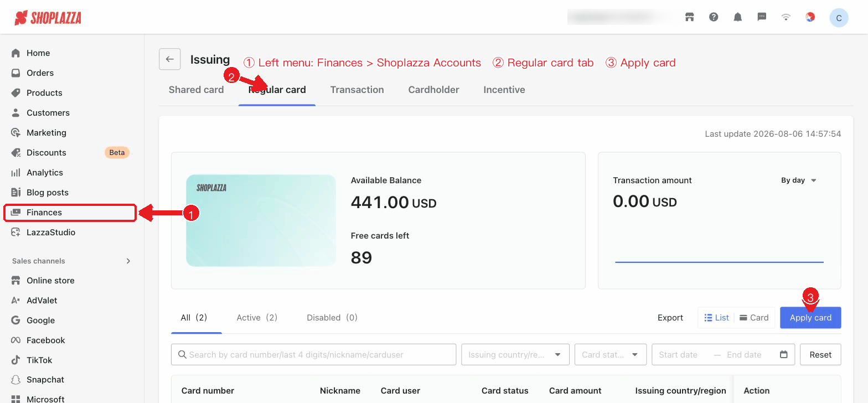
Task: Click the Card number column header
Action: click(208, 391)
